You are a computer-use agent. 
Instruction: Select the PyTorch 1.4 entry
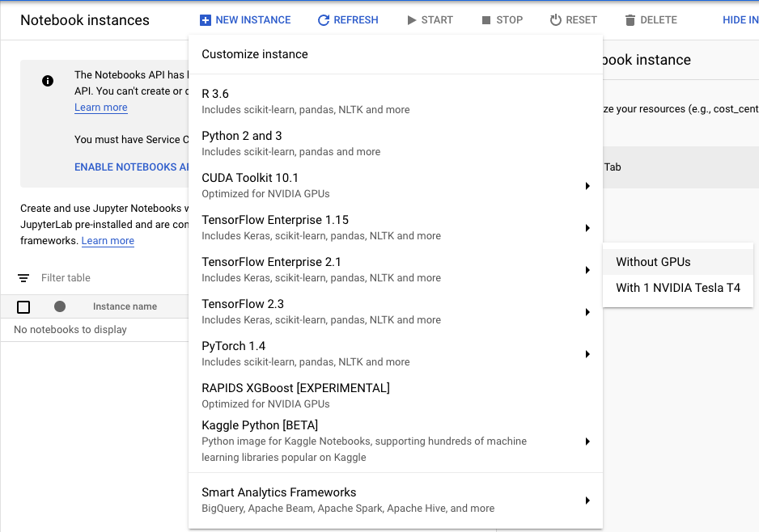pyautogui.click(x=396, y=354)
